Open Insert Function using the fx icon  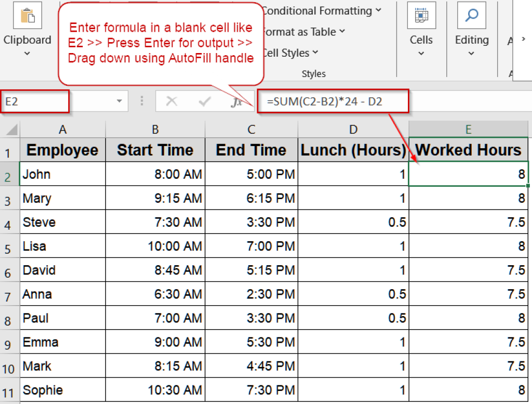[x=236, y=101]
